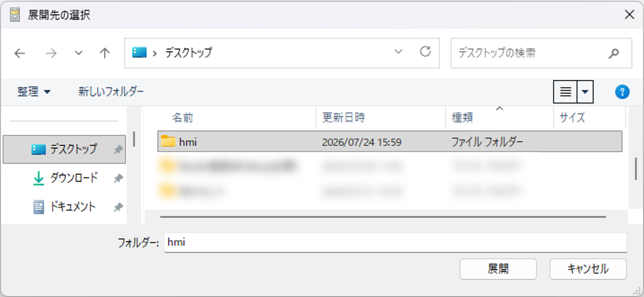This screenshot has width=644, height=297.
Task: Click the archive icon in title bar
Action: coord(15,15)
